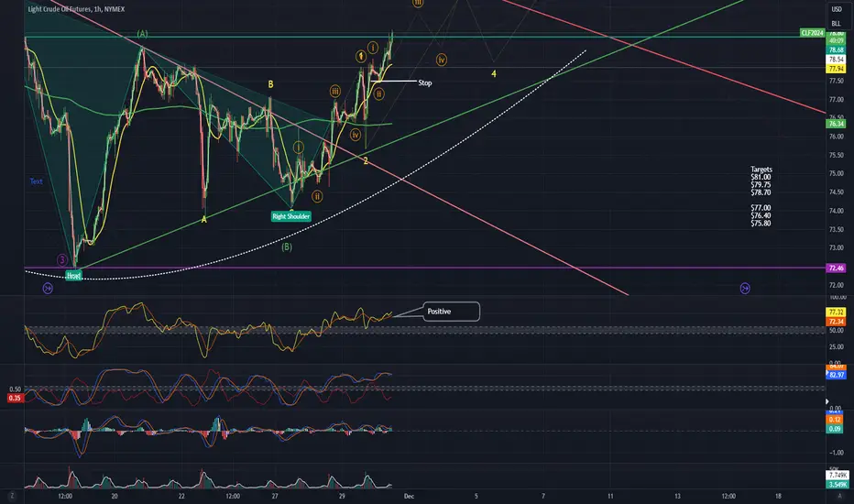
Task: Select the green (B) wave label
Action: pos(287,247)
